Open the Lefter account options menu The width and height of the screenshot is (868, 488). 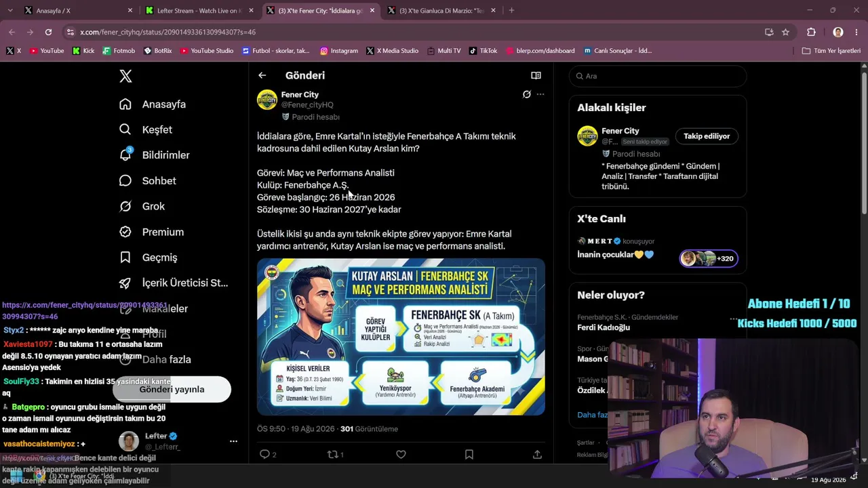pyautogui.click(x=233, y=441)
